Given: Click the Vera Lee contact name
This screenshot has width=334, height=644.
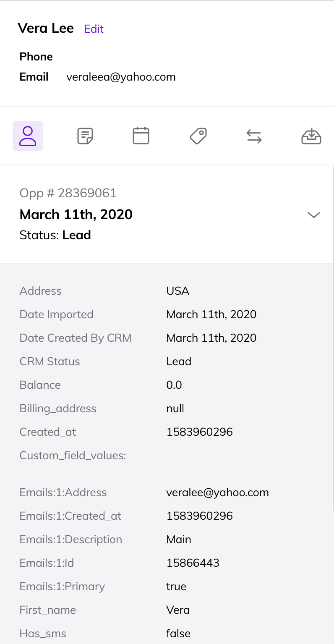Looking at the screenshot, I should (x=46, y=29).
